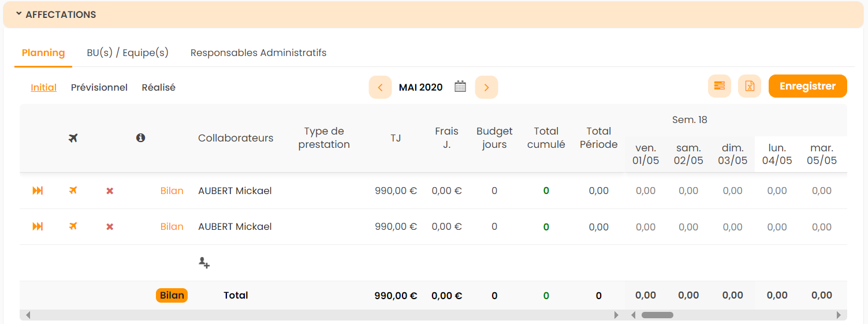Screen dimensions: 868x324
Task: Click airplane icon on first AUBERT row
Action: click(x=73, y=191)
